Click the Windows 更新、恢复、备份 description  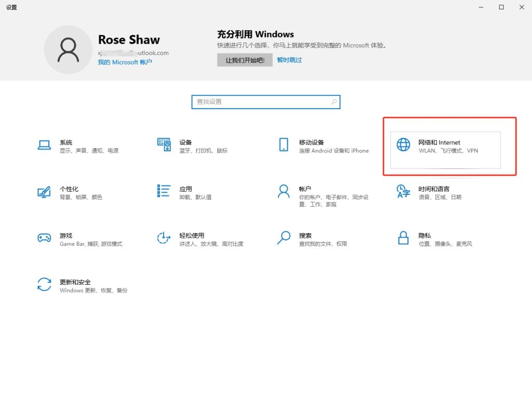94,291
